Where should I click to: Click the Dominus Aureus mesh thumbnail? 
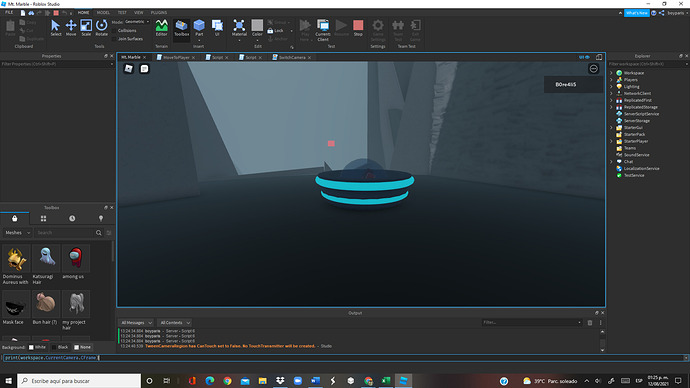click(16, 259)
